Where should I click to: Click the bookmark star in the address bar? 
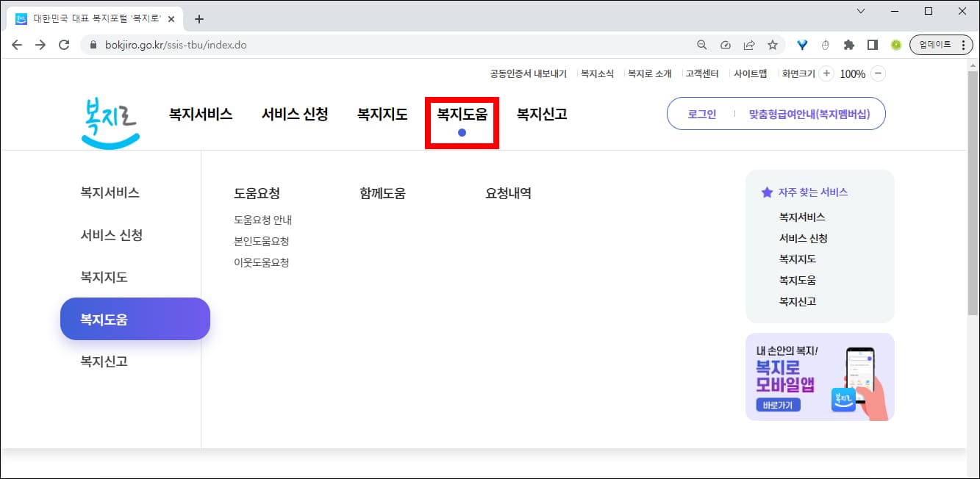click(x=773, y=44)
